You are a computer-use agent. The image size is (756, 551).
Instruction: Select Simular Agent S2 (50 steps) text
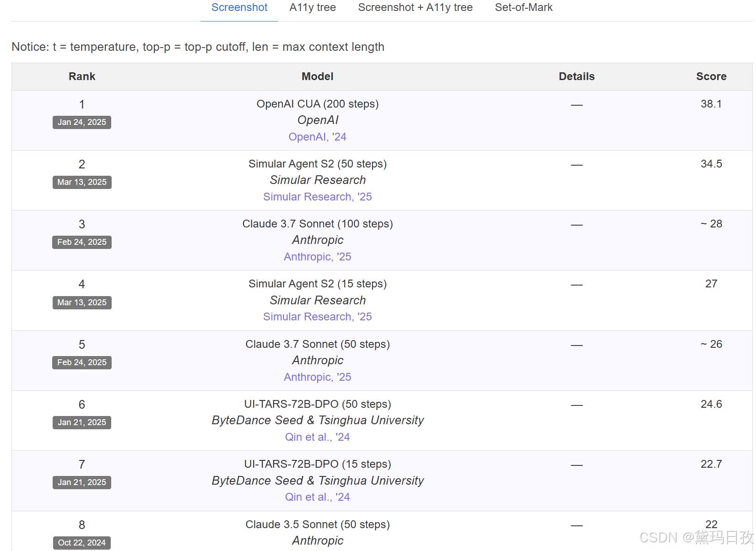pos(318,164)
